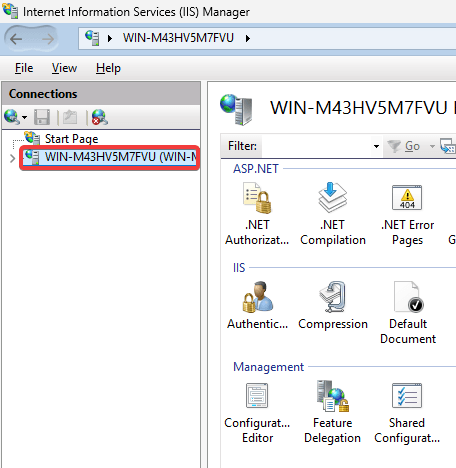Open .NET Authorization feature
The image size is (456, 468).
click(257, 214)
